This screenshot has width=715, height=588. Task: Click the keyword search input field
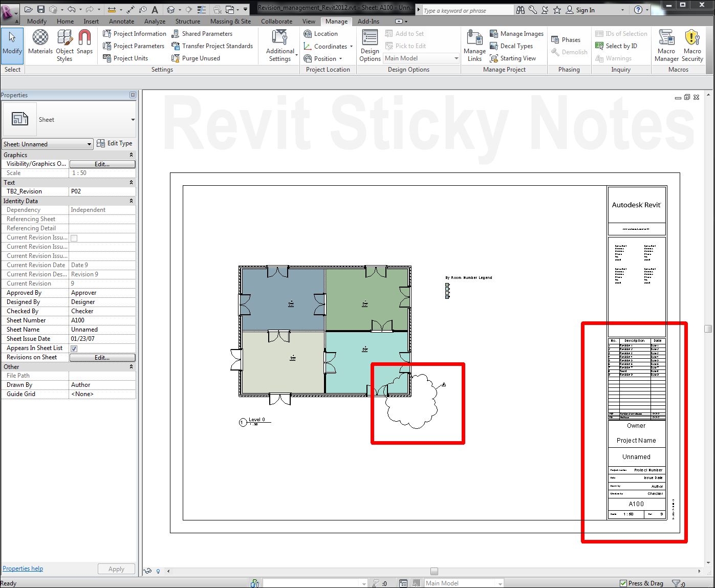(467, 10)
